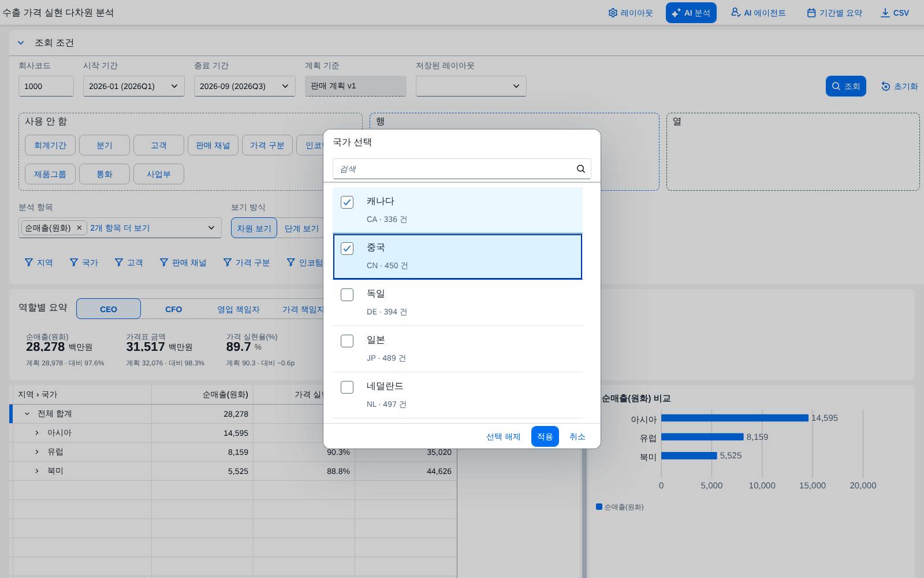924x578 pixels.
Task: Click the 조회 search button
Action: pyautogui.click(x=846, y=86)
